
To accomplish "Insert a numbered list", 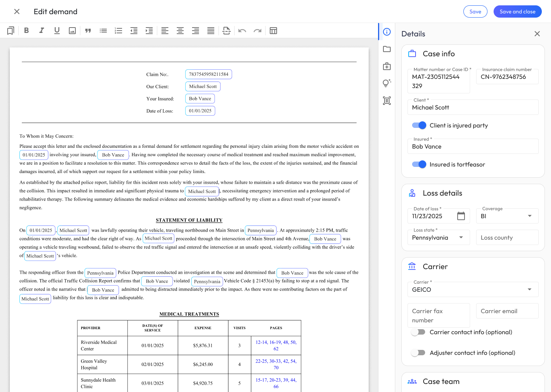I will click(x=119, y=31).
